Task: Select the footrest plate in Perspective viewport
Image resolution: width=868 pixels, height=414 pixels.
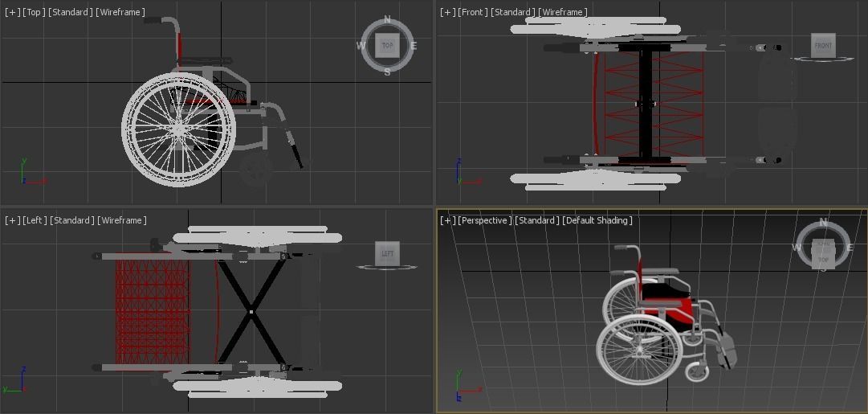Action: [727, 350]
